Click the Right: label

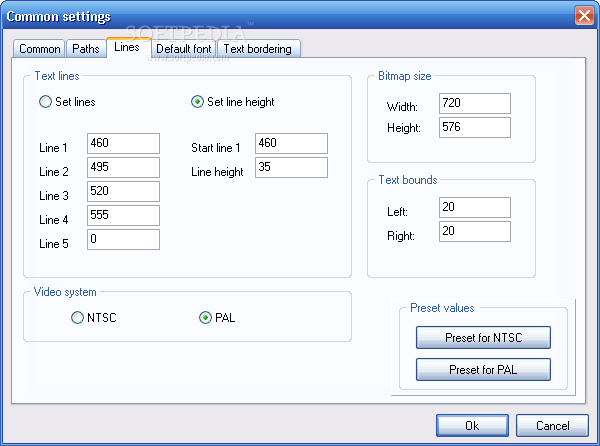[401, 236]
